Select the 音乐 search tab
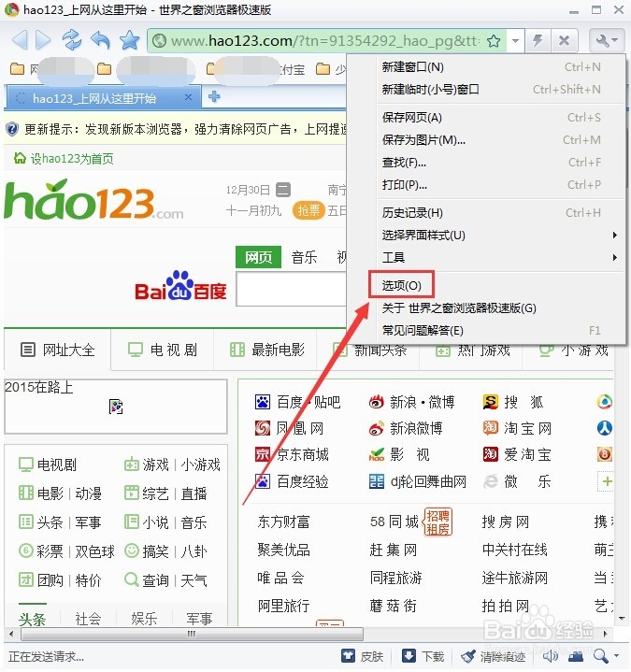631x672 pixels. [x=304, y=257]
